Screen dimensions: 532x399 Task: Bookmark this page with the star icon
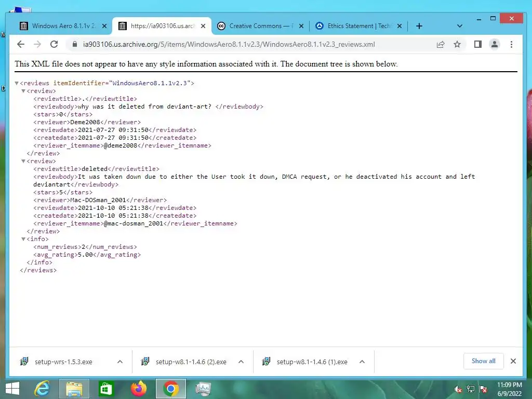tap(457, 45)
